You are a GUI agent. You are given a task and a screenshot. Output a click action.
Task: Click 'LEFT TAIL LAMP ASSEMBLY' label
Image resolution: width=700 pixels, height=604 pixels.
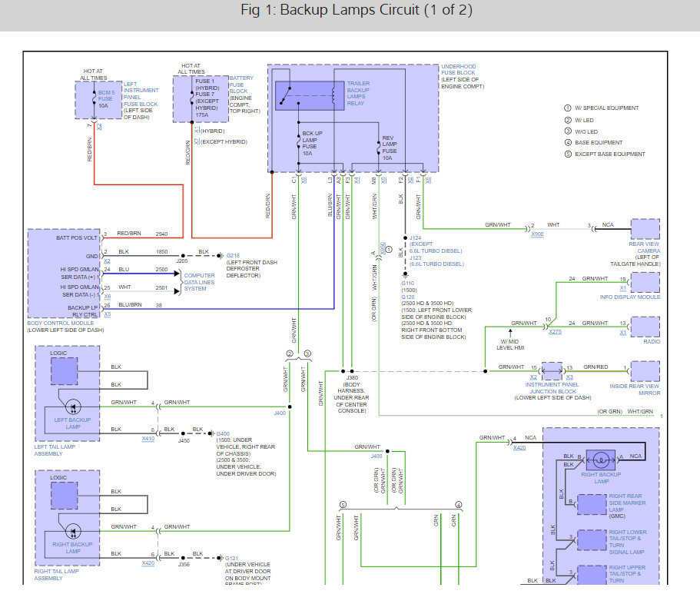(x=55, y=450)
